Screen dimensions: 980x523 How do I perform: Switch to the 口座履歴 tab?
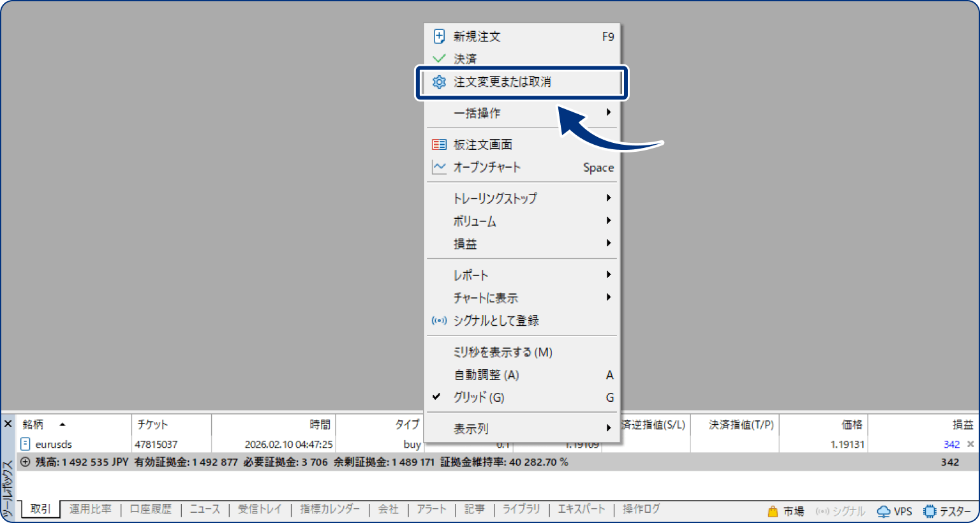click(x=151, y=508)
